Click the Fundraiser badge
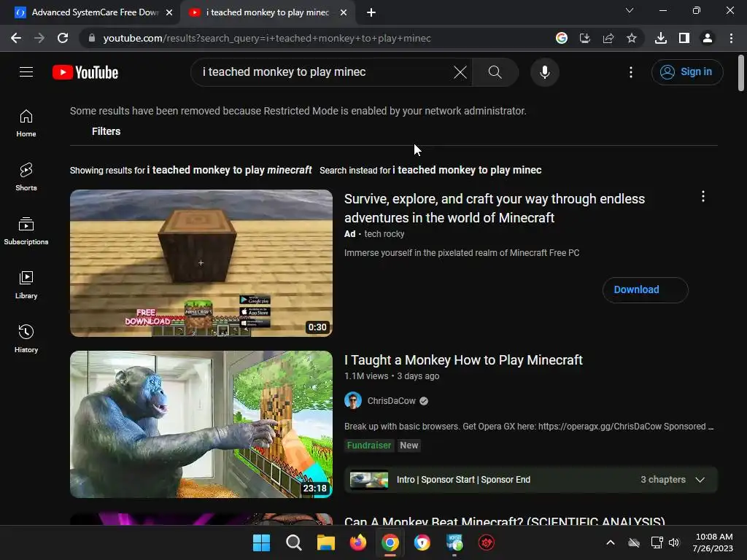The height and width of the screenshot is (560, 747). [368, 446]
